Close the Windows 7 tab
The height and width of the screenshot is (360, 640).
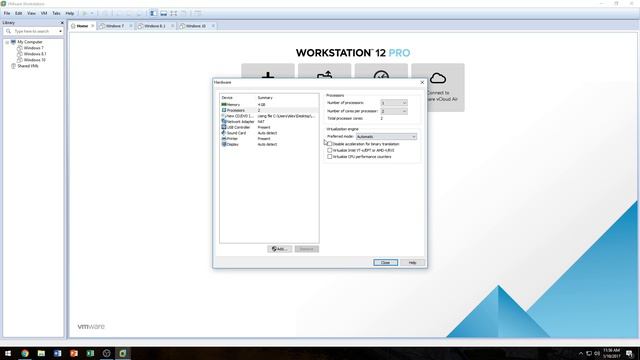(131, 26)
